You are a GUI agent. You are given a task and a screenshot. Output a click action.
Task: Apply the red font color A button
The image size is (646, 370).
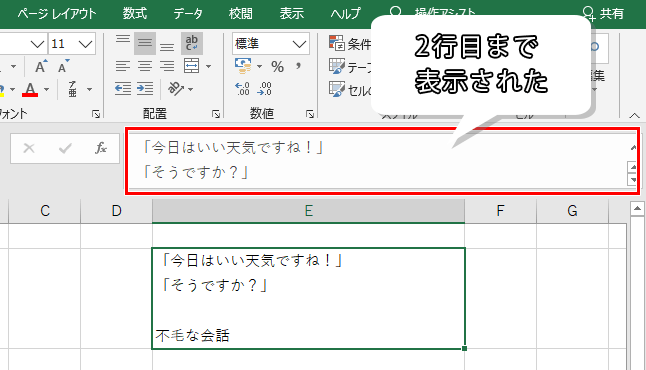[30, 89]
